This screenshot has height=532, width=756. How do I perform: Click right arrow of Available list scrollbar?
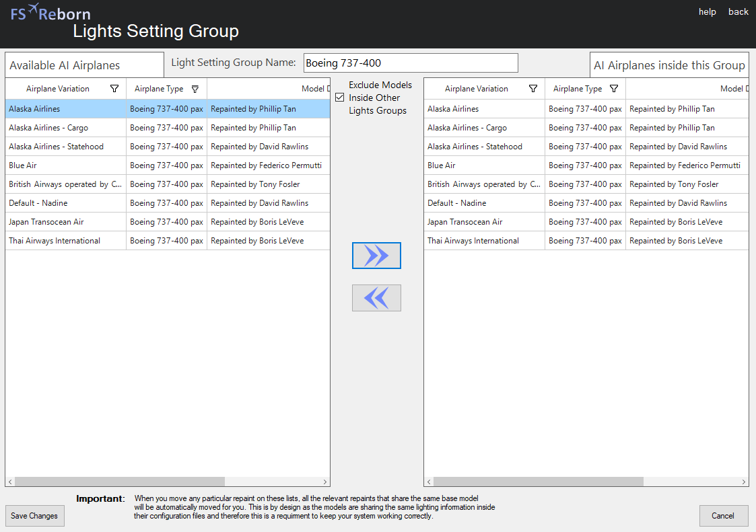pos(325,482)
